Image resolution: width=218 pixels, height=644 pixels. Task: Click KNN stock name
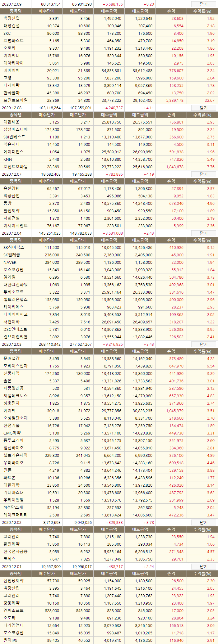[7, 160]
